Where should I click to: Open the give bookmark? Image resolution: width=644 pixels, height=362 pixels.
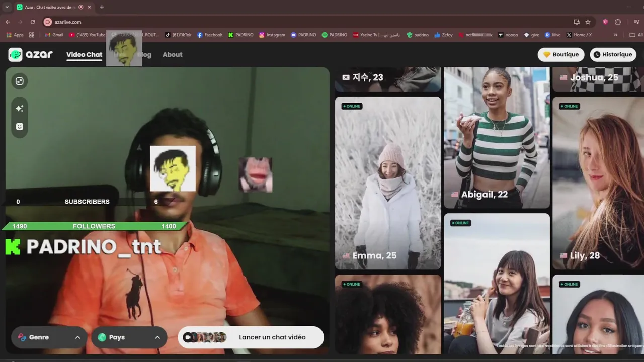point(532,35)
